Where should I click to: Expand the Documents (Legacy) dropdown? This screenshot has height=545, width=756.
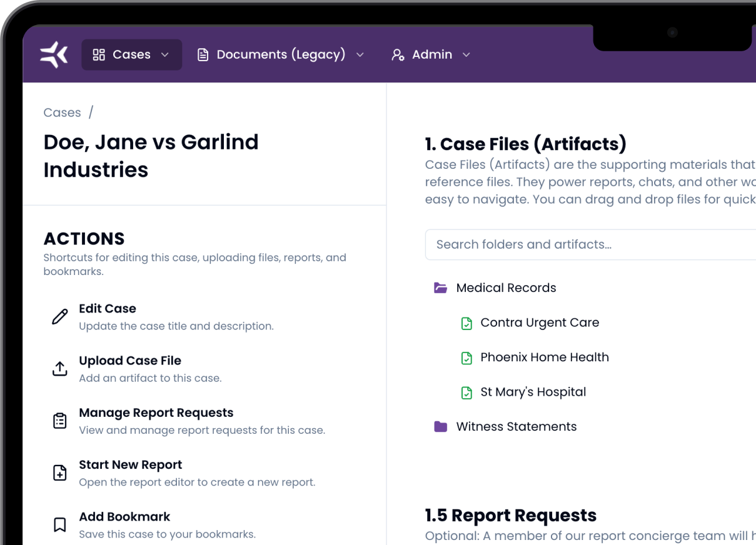pos(281,55)
